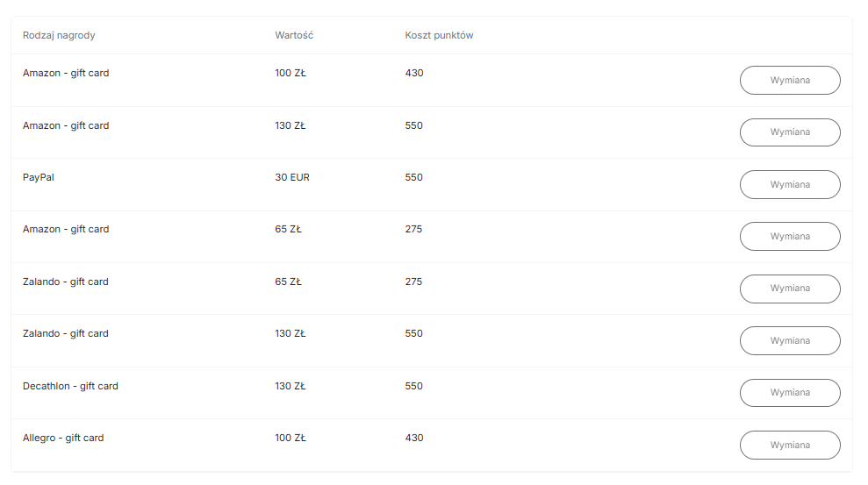Select the PayPal reward name
Viewport: 868px width, 485px height.
coord(39,177)
